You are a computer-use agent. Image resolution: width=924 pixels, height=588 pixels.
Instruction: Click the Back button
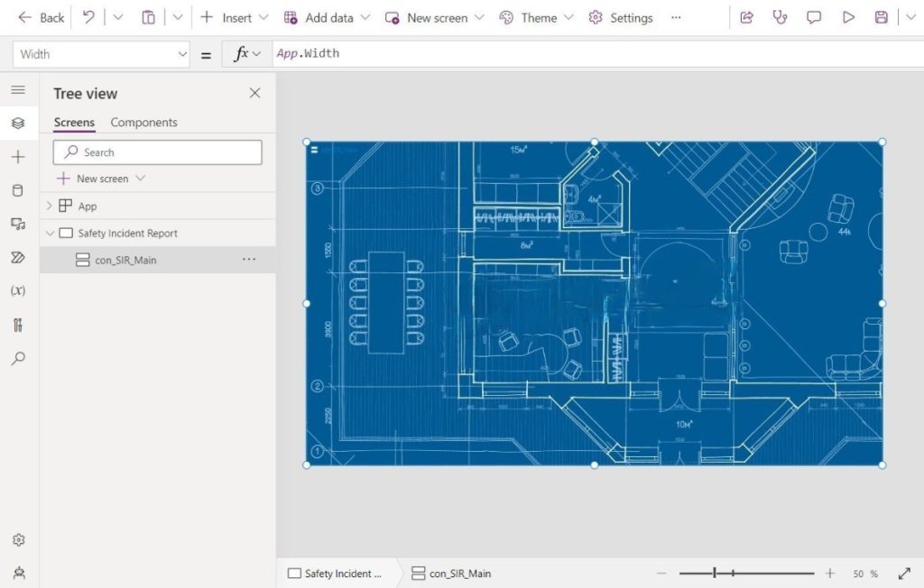click(41, 18)
